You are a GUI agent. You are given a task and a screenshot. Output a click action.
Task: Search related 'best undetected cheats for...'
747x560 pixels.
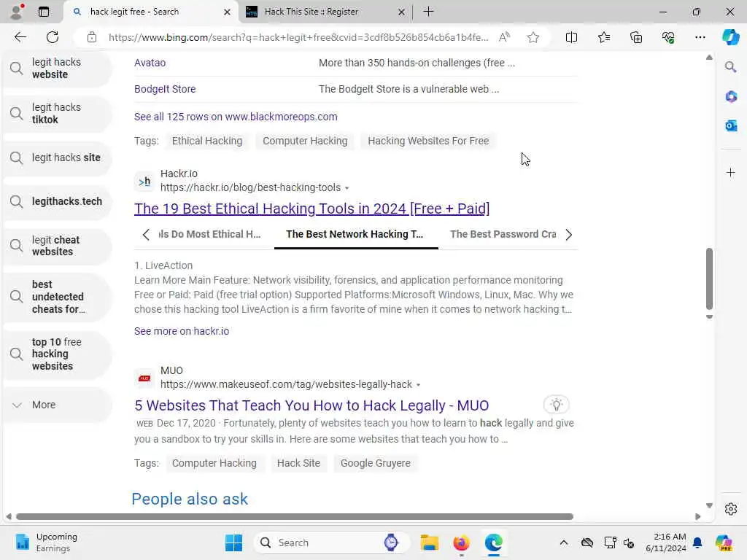point(57,297)
